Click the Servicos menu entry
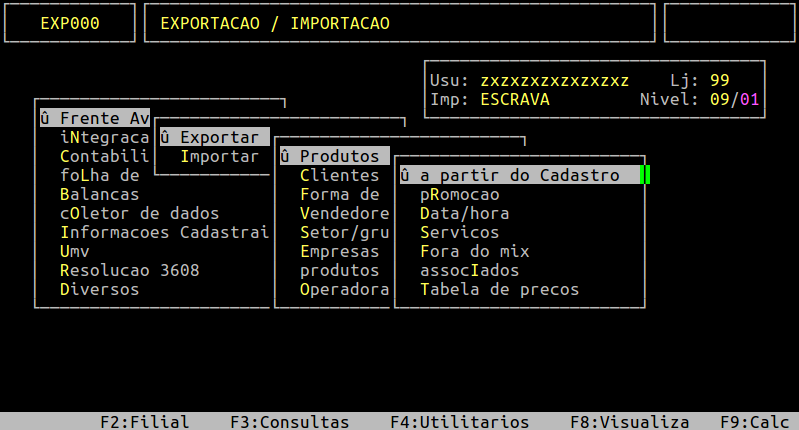Viewport: 799px width, 430px height. 459,233
